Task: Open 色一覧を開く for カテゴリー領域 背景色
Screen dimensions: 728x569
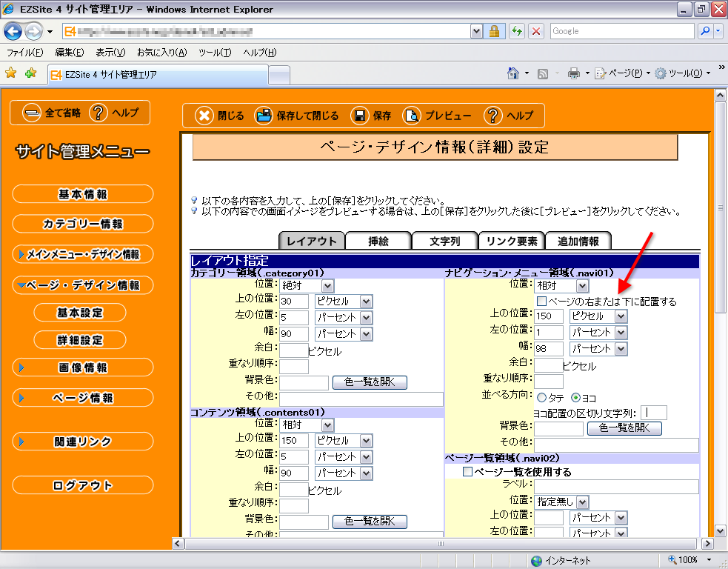Action: click(370, 382)
